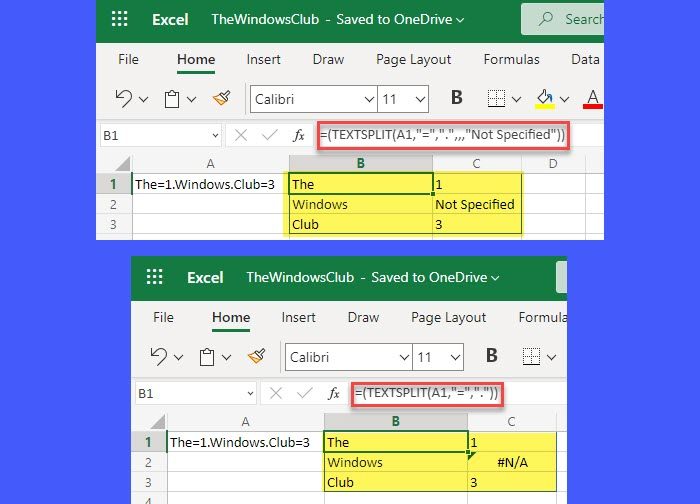Open File tab in bottom window
The image size is (700, 504).
click(163, 317)
